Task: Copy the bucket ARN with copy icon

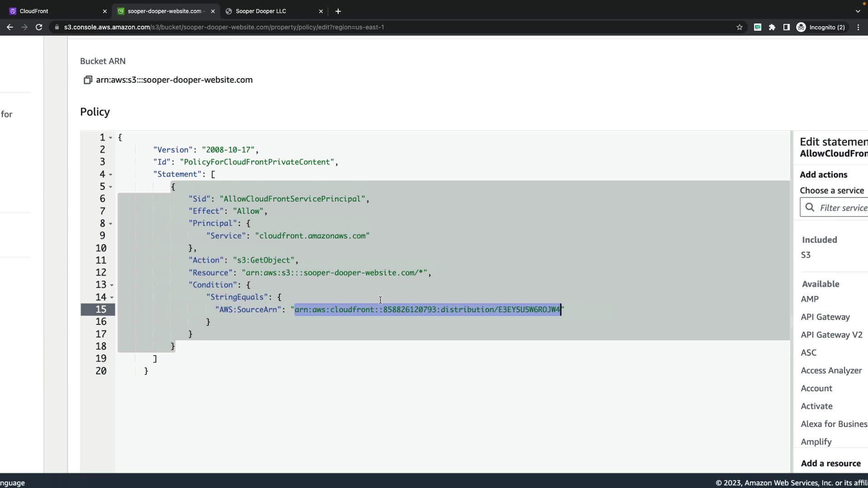Action: [88, 80]
